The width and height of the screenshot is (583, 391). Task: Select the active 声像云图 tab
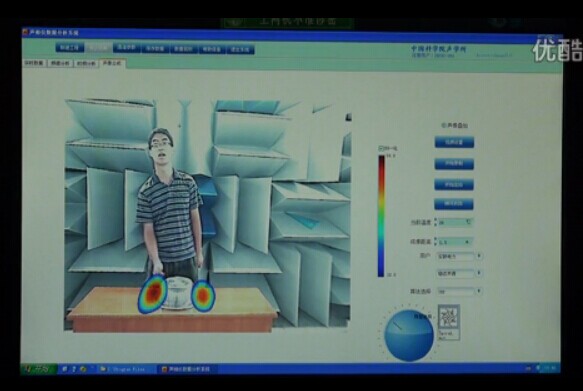tap(112, 63)
